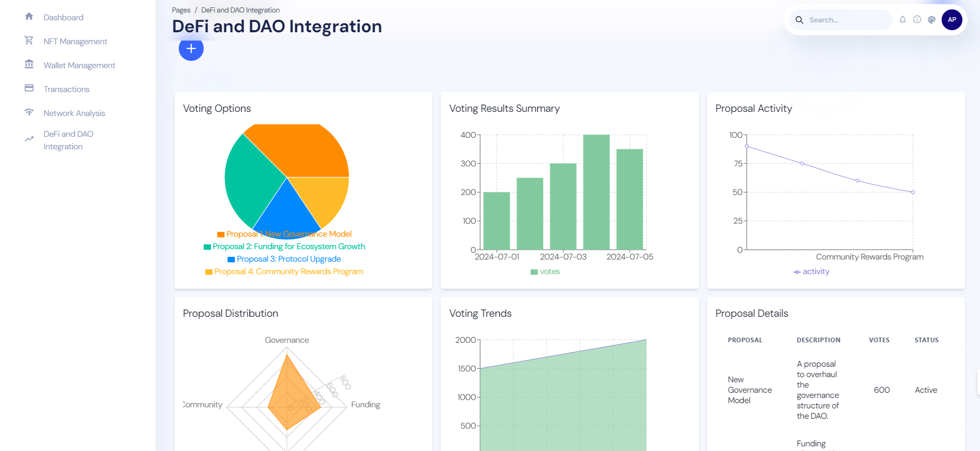Open the notifications bell

click(x=903, y=20)
